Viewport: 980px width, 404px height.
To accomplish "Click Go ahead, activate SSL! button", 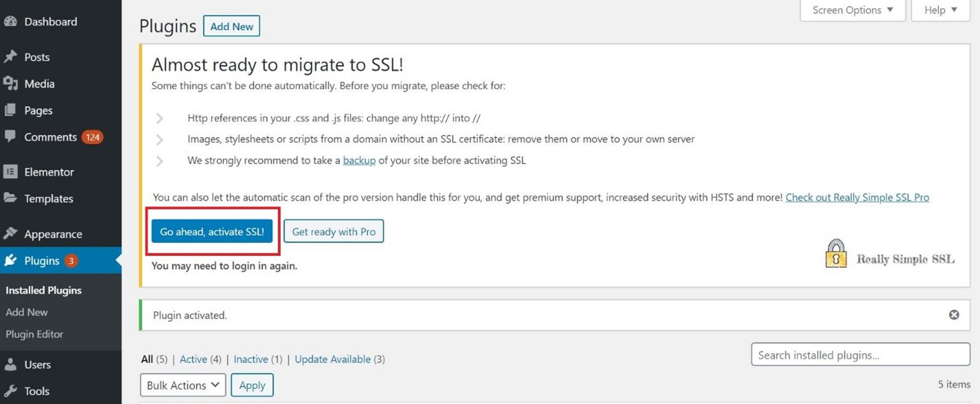I will point(212,231).
